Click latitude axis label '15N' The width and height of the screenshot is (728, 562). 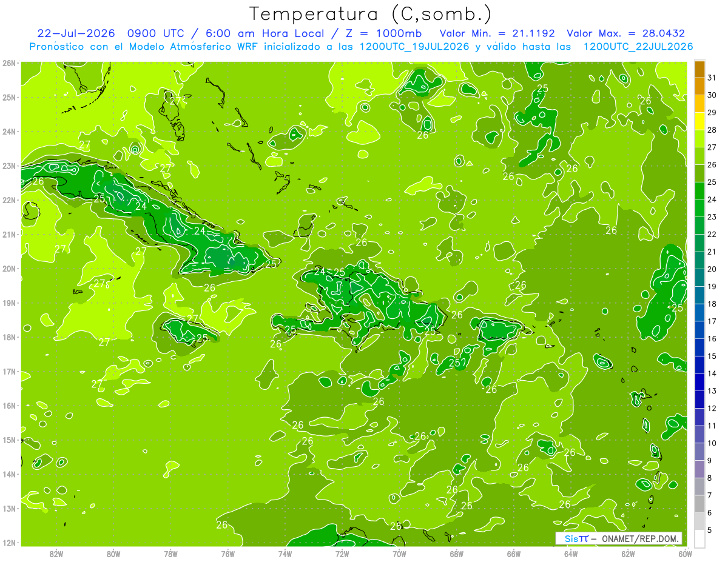tap(10, 440)
